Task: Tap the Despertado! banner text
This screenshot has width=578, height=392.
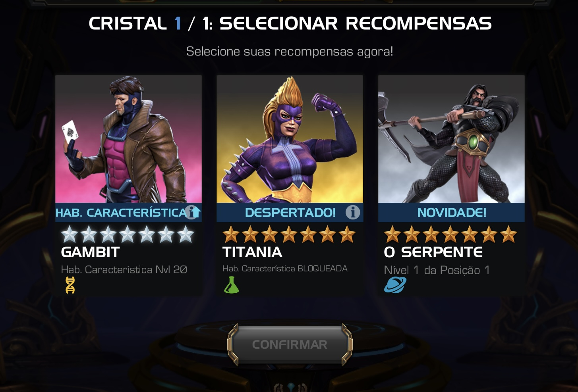Action: [x=290, y=213]
